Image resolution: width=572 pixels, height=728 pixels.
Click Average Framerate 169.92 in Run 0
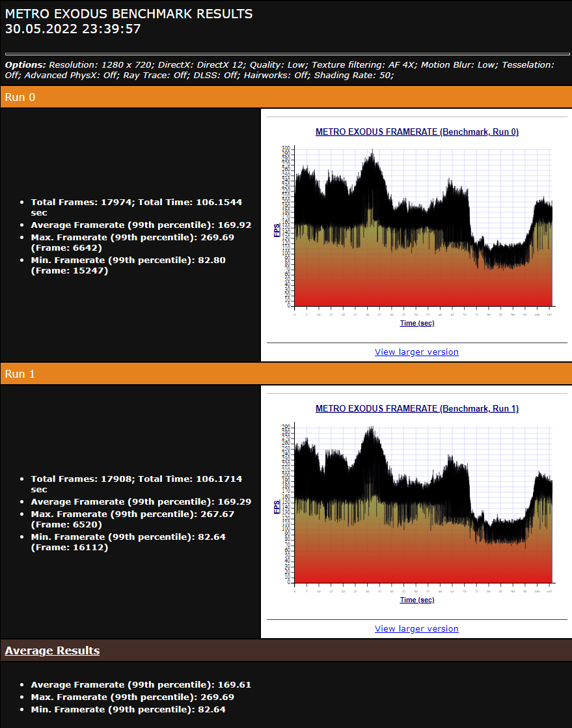(x=141, y=225)
